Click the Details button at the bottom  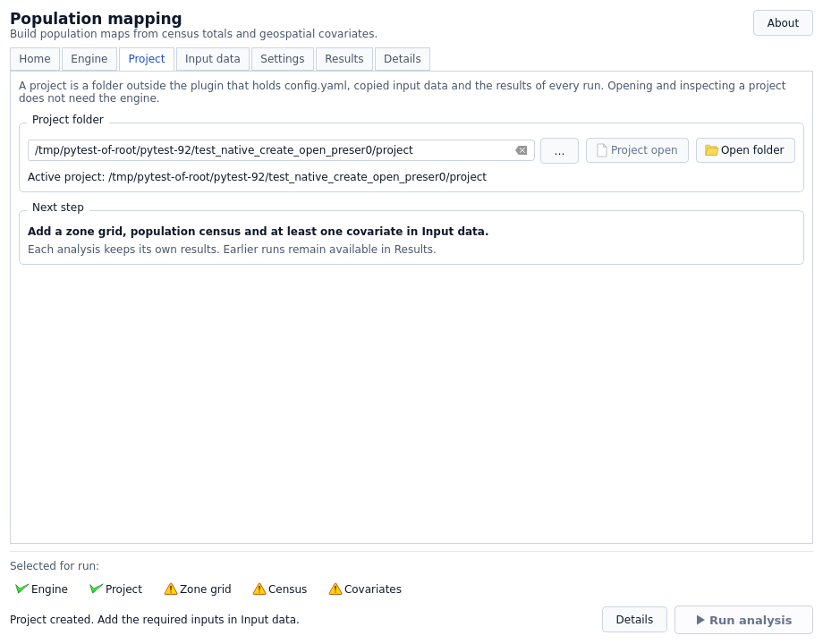pyautogui.click(x=634, y=620)
